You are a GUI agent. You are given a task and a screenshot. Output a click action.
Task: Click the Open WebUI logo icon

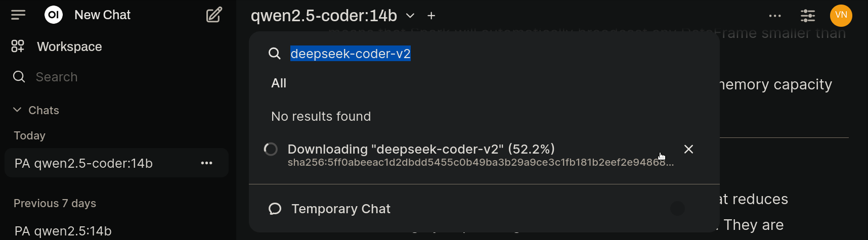[x=54, y=15]
